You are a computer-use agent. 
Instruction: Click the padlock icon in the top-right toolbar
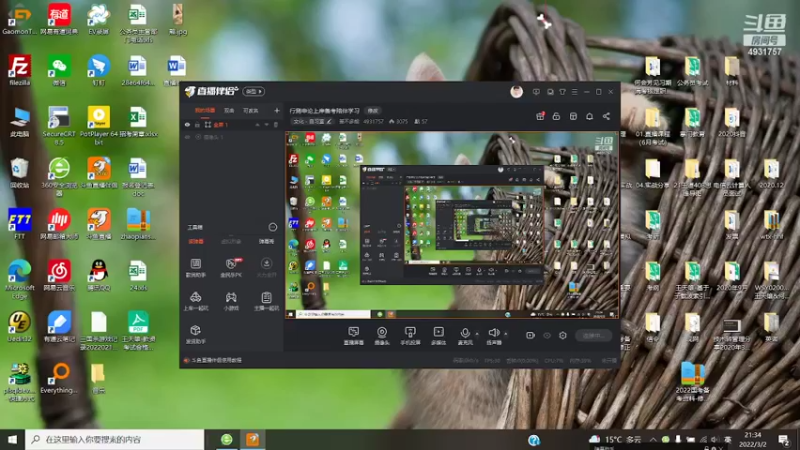(x=556, y=116)
